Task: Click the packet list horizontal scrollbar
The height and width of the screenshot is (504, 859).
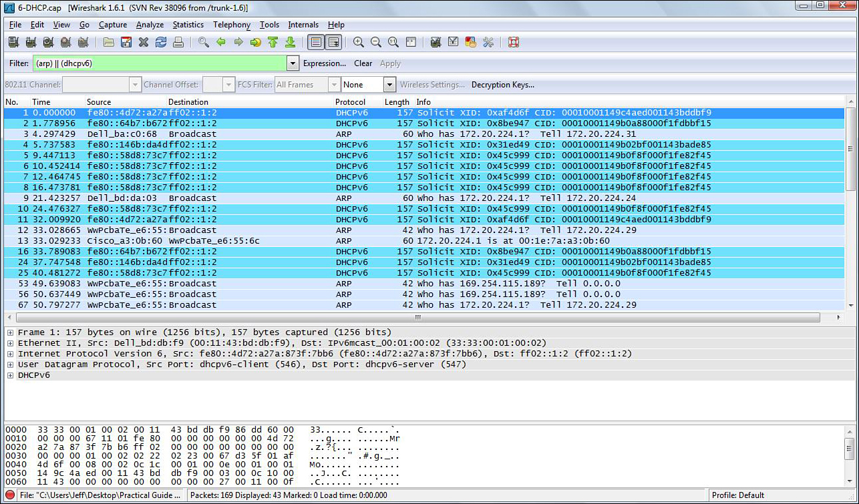Action: point(418,317)
